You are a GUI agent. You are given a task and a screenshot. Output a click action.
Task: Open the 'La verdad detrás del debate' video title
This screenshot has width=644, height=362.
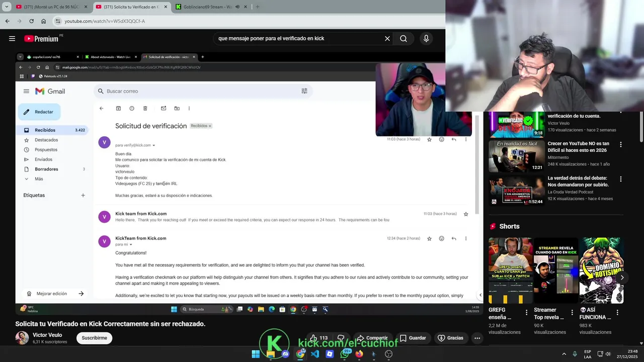click(x=577, y=182)
